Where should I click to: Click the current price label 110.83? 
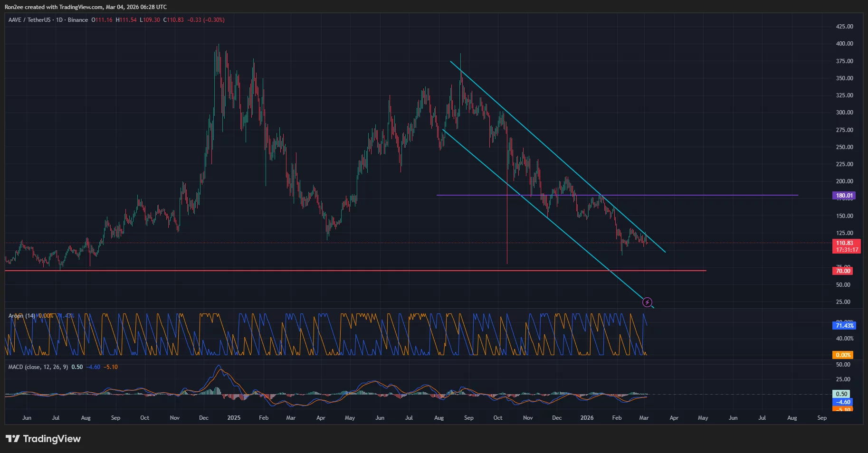coord(845,243)
